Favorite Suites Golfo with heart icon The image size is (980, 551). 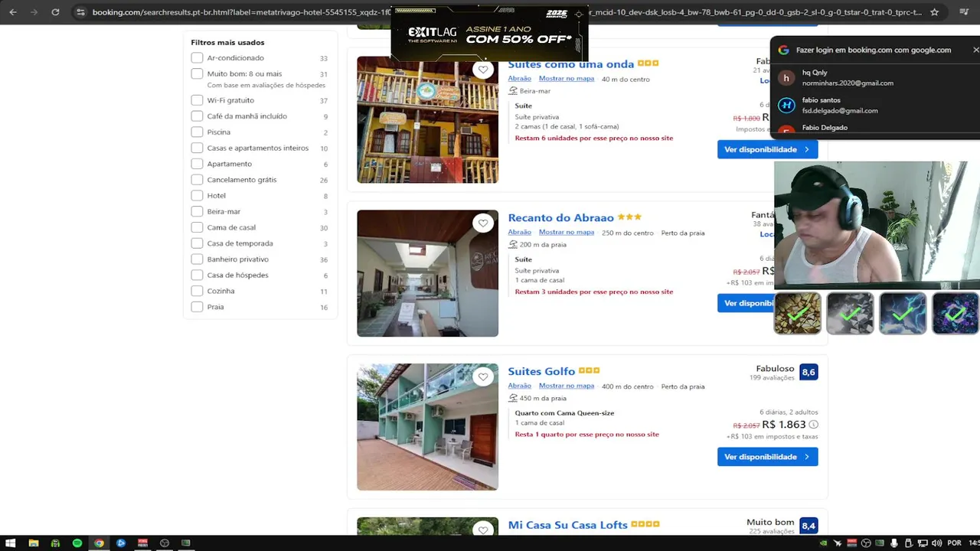coord(483,377)
